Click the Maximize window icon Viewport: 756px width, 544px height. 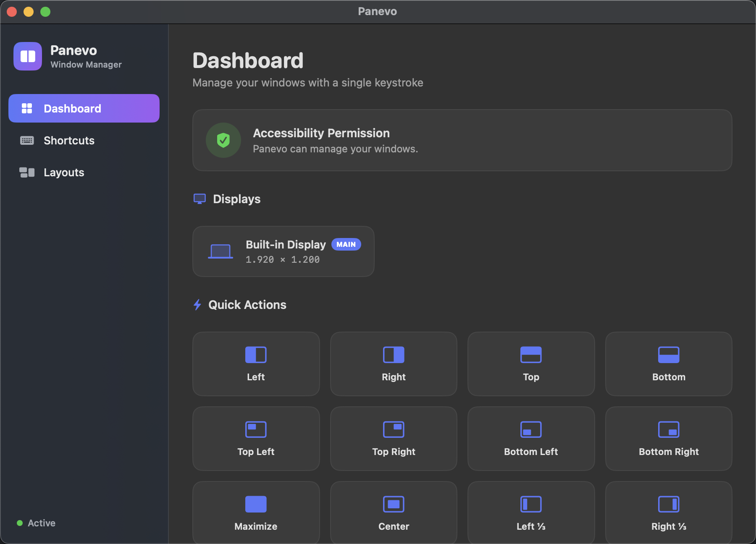click(x=256, y=504)
